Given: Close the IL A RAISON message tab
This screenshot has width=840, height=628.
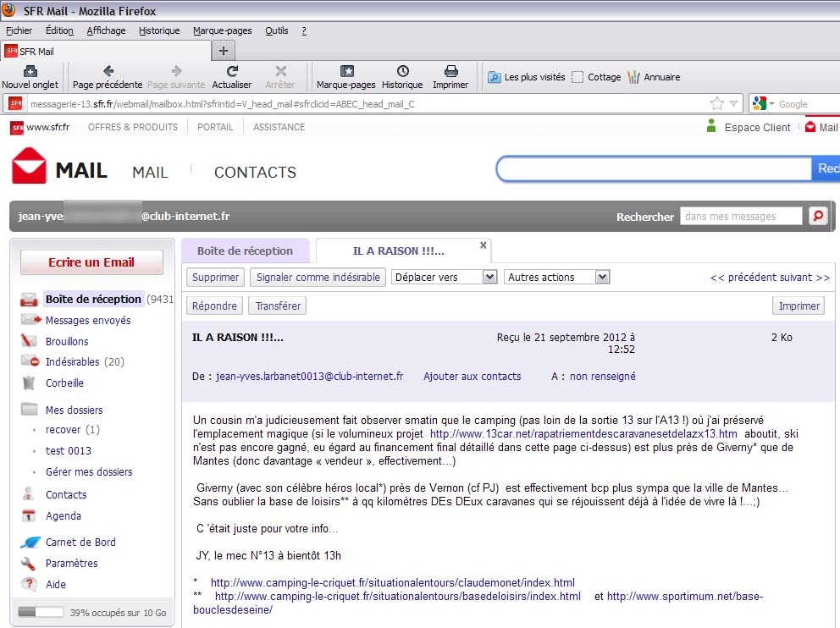Looking at the screenshot, I should (x=484, y=245).
